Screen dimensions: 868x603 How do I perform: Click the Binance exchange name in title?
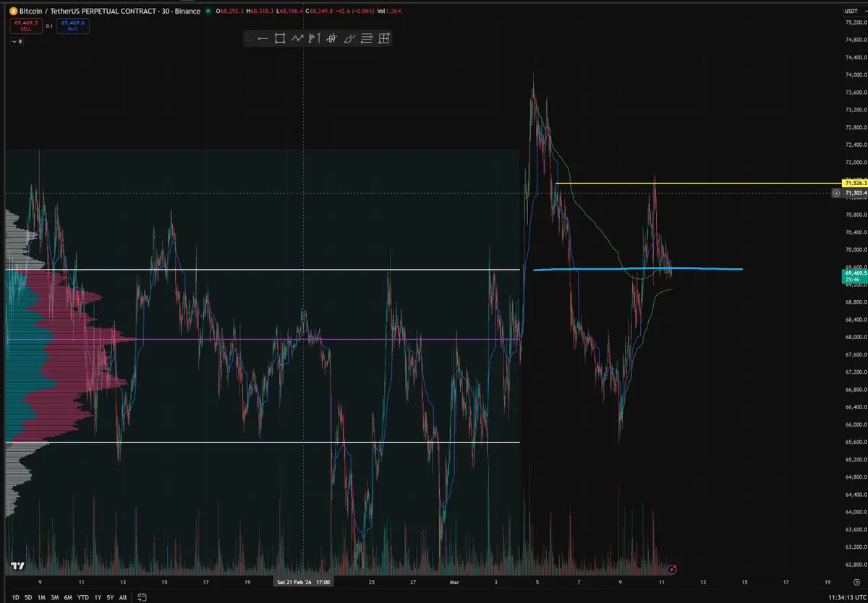pos(187,12)
